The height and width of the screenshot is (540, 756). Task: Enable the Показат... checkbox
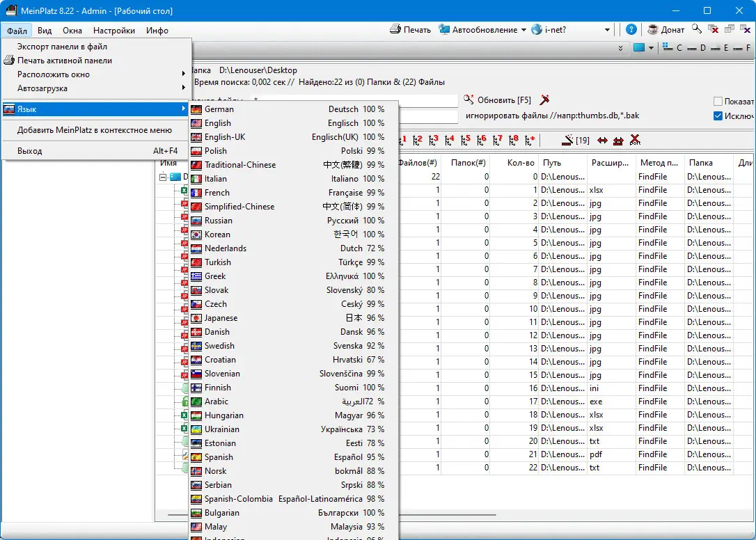pyautogui.click(x=718, y=102)
